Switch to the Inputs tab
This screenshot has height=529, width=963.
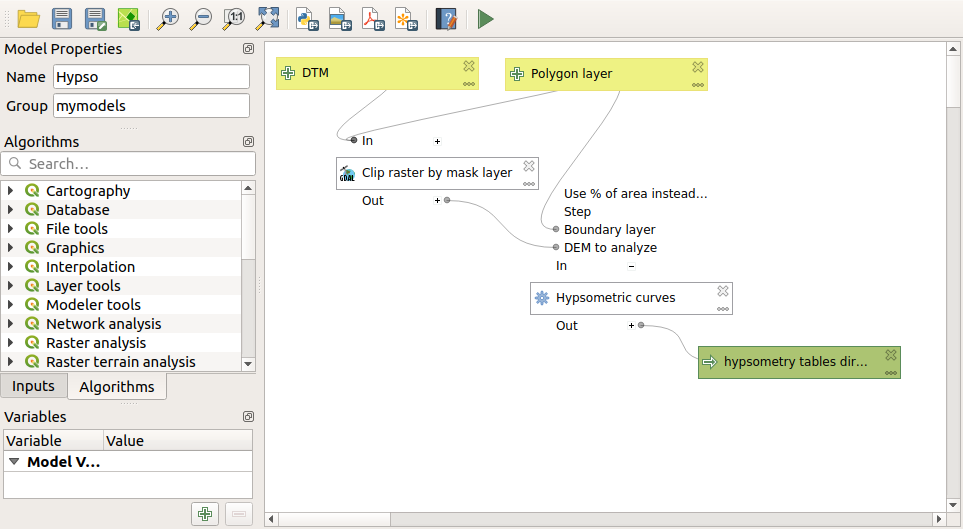pos(34,386)
